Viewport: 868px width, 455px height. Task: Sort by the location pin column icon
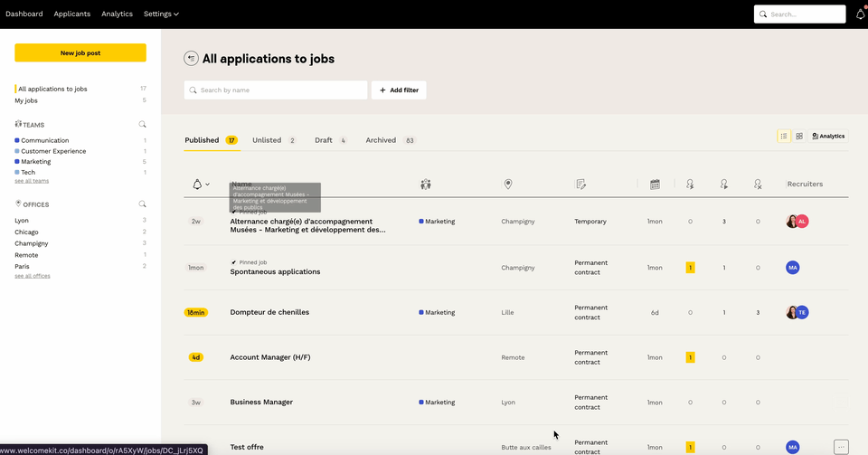[508, 185]
